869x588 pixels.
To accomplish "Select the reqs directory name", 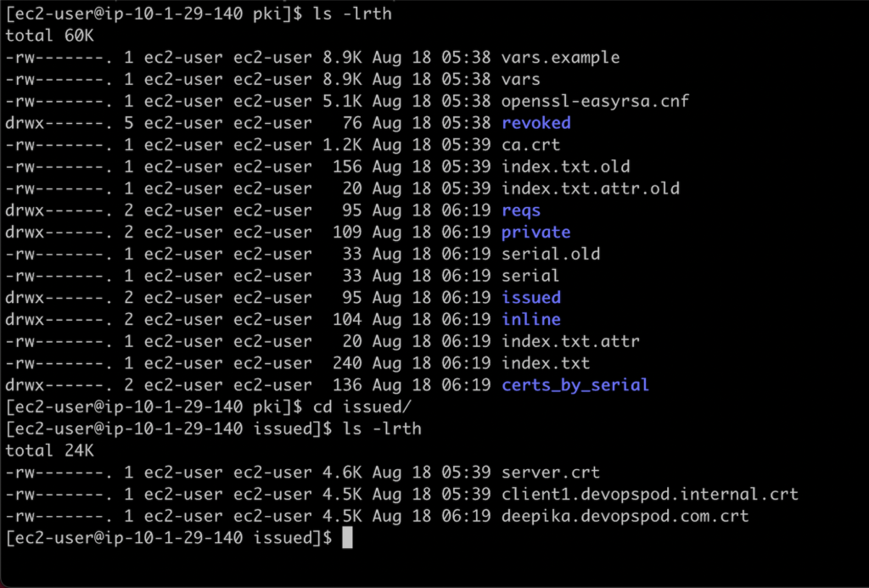I will click(521, 210).
